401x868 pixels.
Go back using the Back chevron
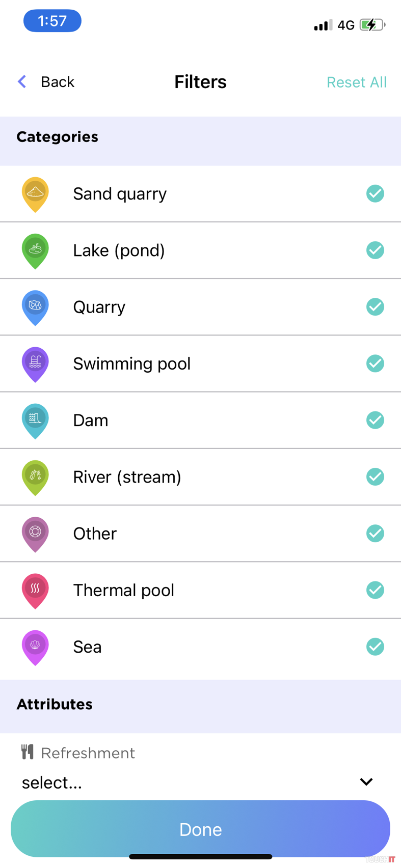point(22,82)
